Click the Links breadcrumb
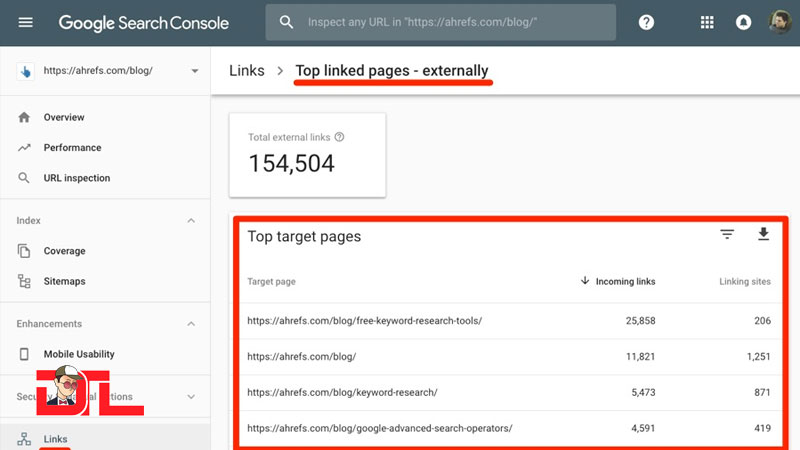 coord(247,71)
